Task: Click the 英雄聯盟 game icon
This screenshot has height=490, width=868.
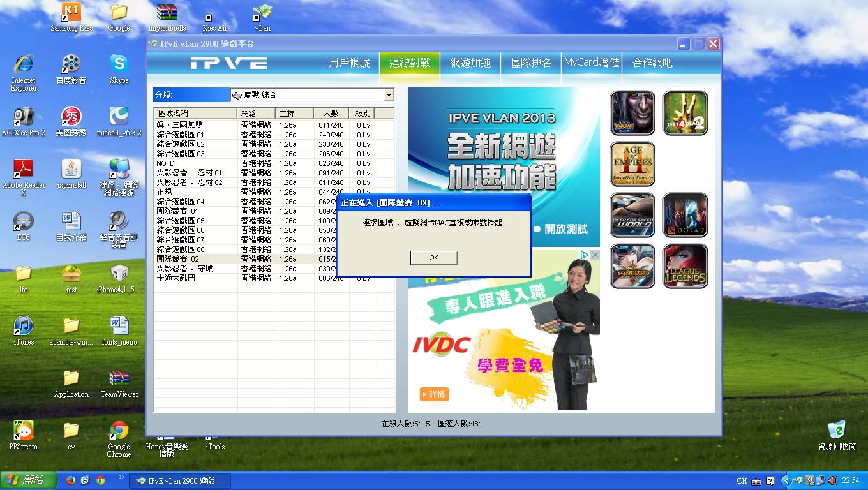Action: point(632,266)
